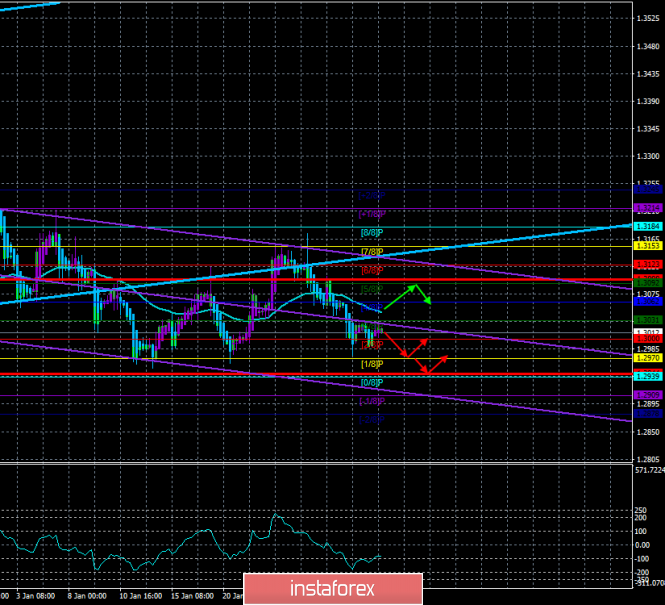The width and height of the screenshot is (665, 605).
Task: Click the [5/8]P Murray level label
Action: point(372,289)
